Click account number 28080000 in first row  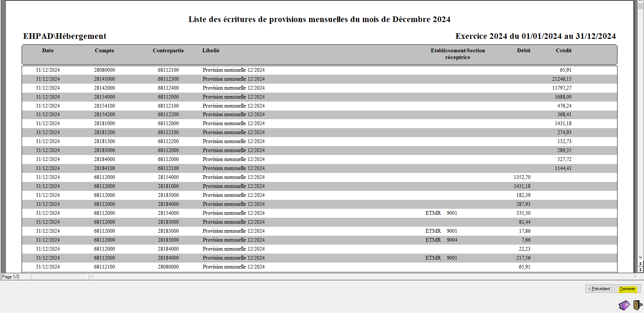click(105, 70)
